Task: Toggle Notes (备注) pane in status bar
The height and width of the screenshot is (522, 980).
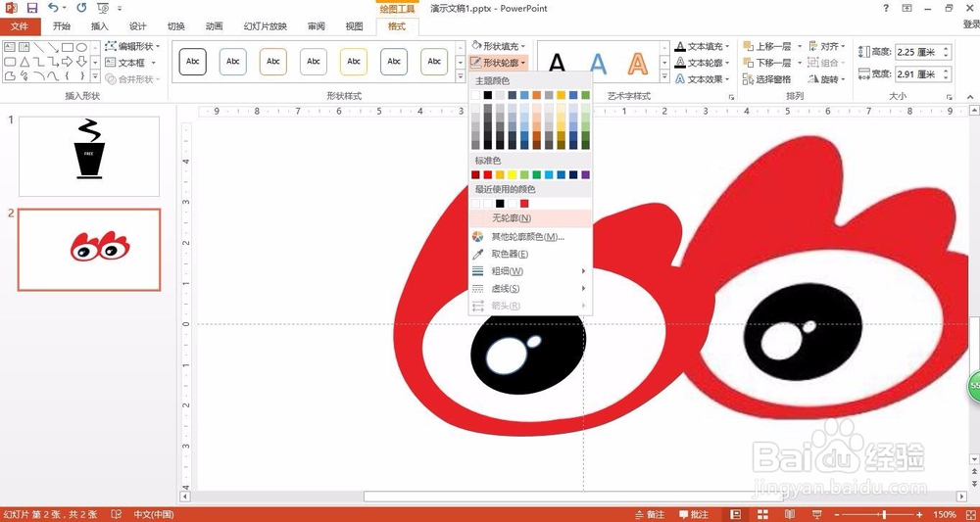Action: pos(650,514)
